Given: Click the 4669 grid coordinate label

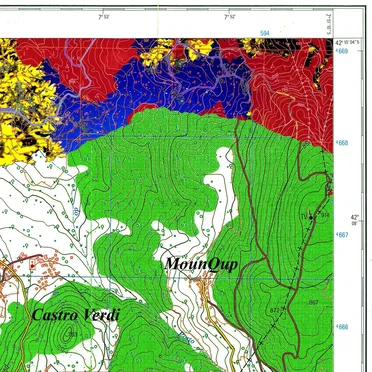Looking at the screenshot, I should tap(342, 51).
